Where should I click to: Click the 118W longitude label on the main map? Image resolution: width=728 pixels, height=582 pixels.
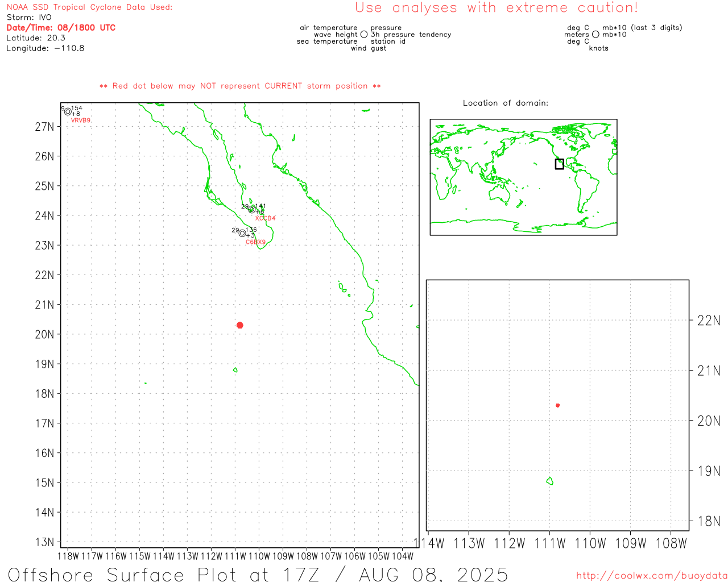coord(68,556)
